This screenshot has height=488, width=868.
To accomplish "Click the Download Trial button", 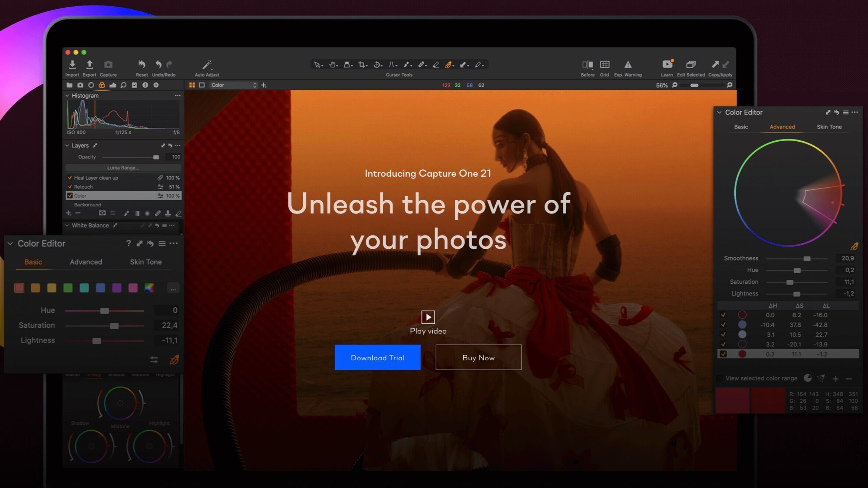I will point(377,357).
